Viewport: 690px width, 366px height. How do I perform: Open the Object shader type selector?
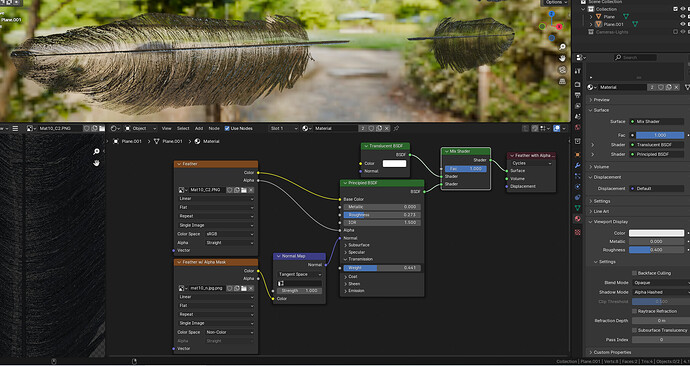click(x=140, y=128)
